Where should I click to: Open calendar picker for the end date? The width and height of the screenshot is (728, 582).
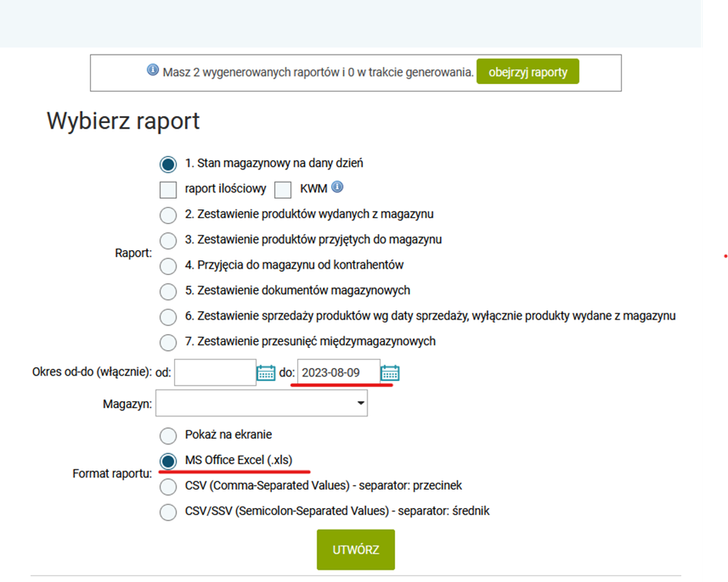390,373
